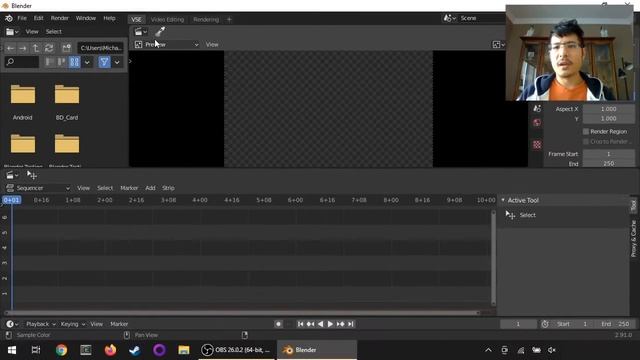Click the Frame Start value field
Screen dimensions: 640x360
click(608, 154)
